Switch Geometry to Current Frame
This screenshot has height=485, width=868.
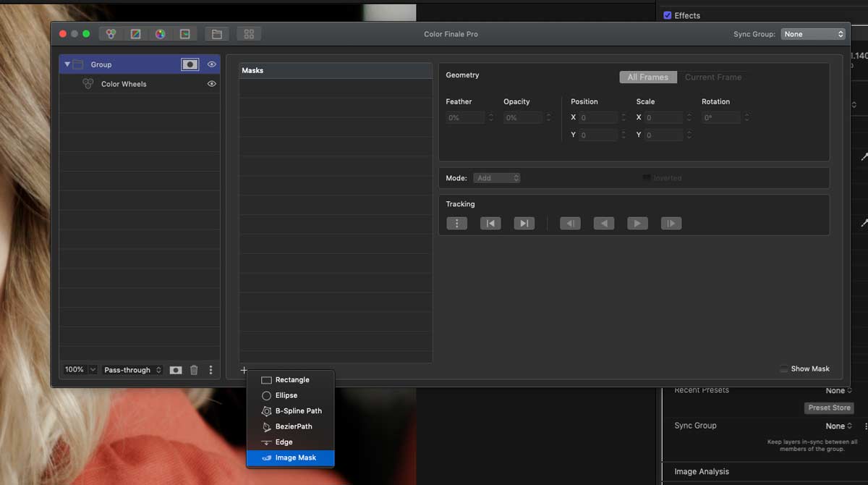click(x=713, y=77)
